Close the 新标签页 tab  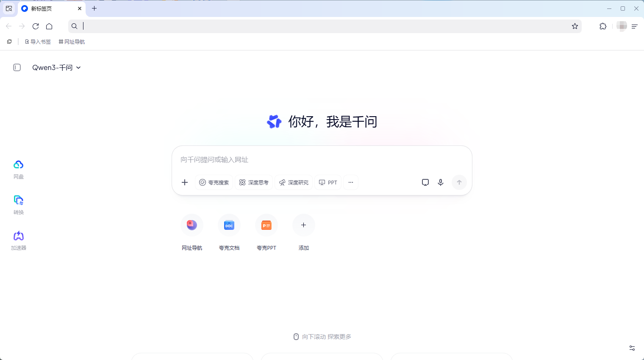click(x=79, y=8)
